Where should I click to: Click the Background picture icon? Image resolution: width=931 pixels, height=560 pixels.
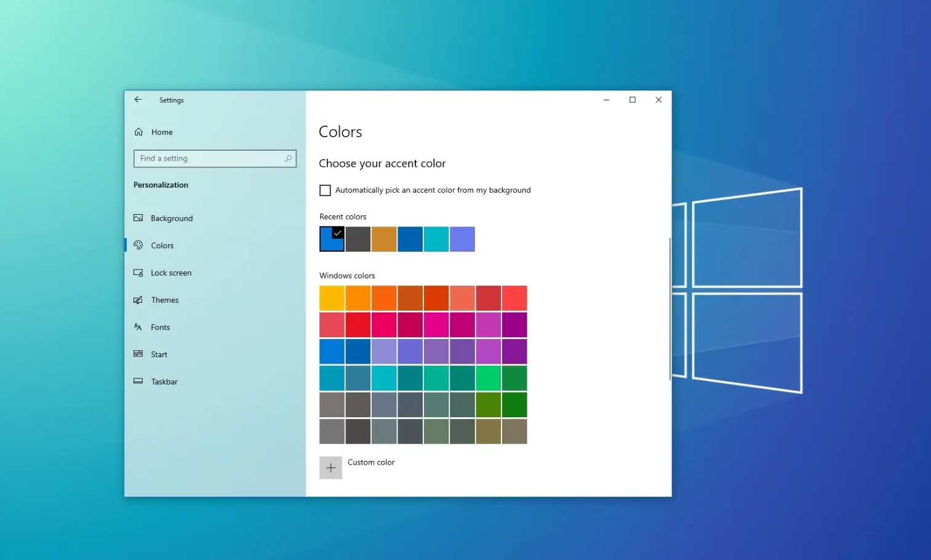(x=138, y=218)
